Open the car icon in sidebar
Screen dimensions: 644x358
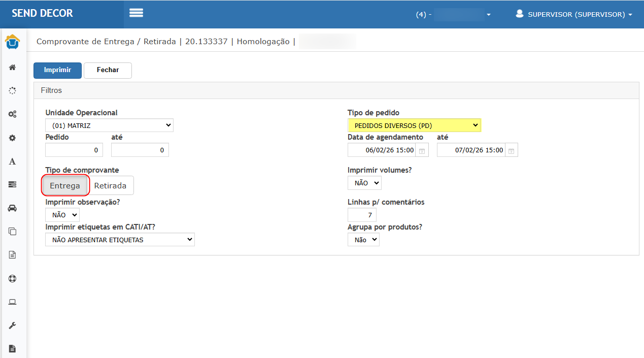tap(13, 208)
